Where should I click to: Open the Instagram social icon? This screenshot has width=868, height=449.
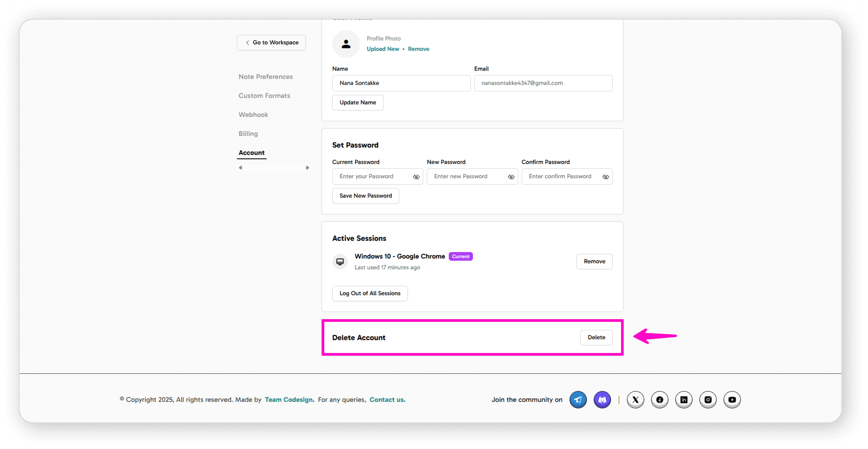click(x=708, y=399)
